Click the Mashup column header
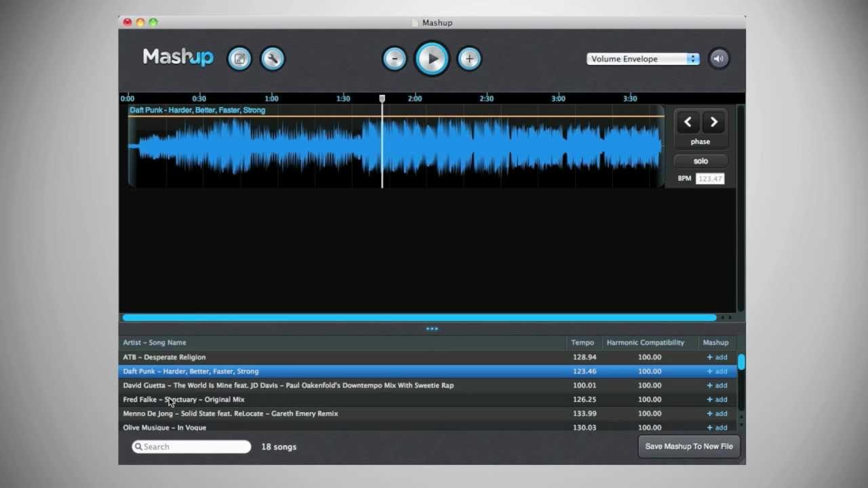The height and width of the screenshot is (488, 868). 716,343
